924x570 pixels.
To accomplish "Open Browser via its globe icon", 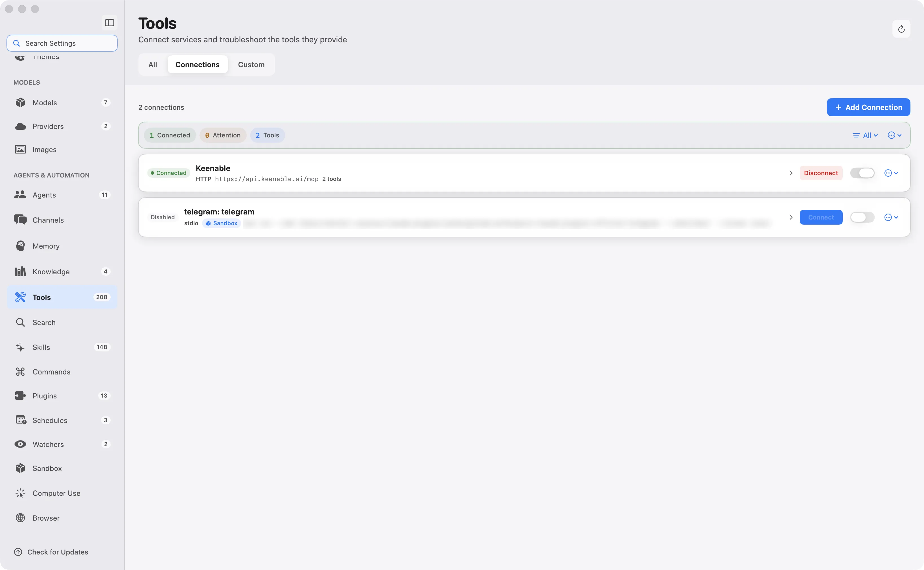I will coord(20,518).
